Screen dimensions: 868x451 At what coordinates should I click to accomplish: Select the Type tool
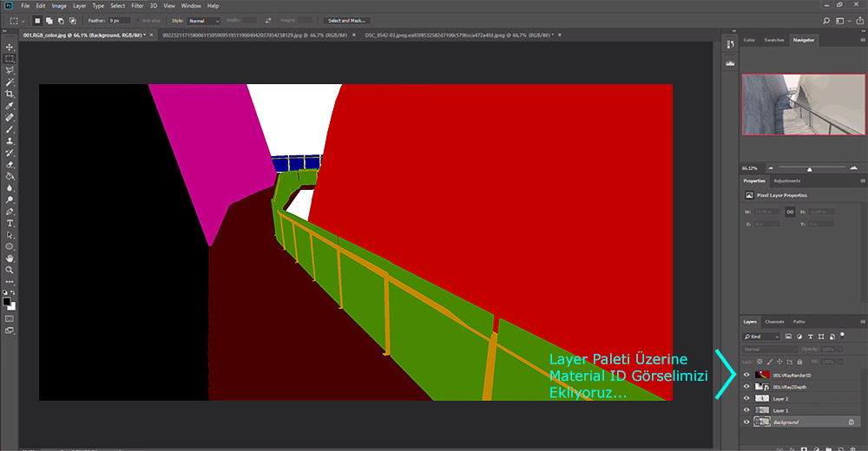[x=10, y=223]
